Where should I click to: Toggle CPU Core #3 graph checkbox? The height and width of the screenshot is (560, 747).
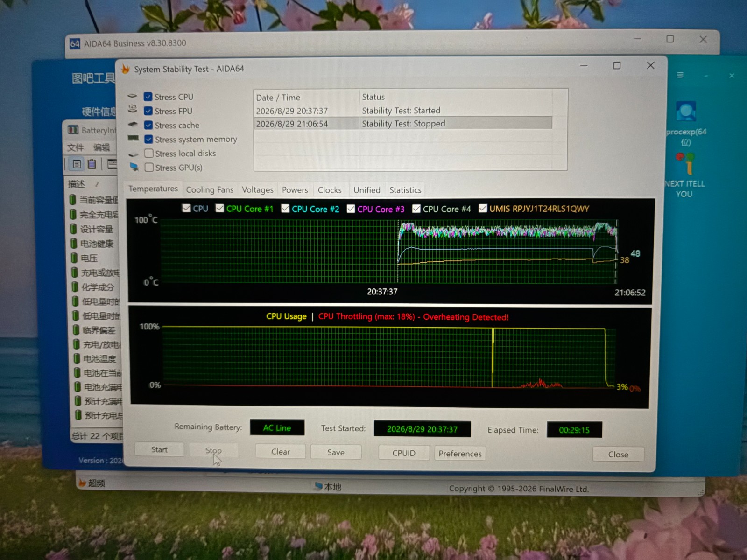pos(351,209)
